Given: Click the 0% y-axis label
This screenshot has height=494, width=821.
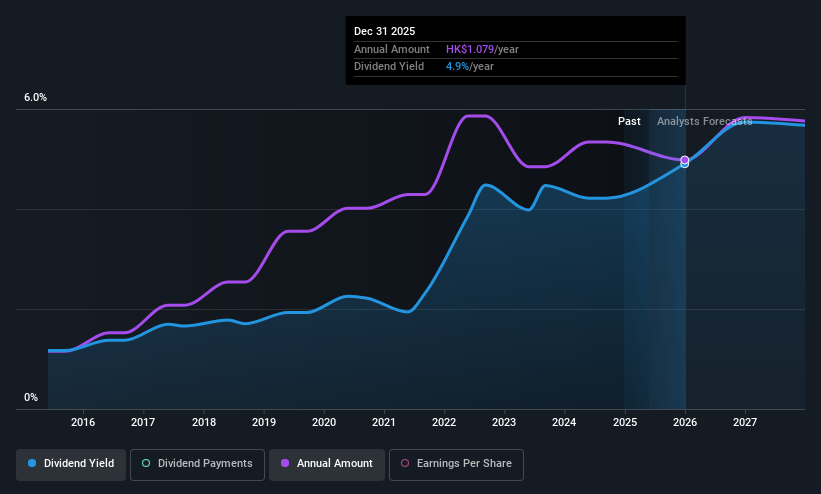Looking at the screenshot, I should [x=31, y=398].
